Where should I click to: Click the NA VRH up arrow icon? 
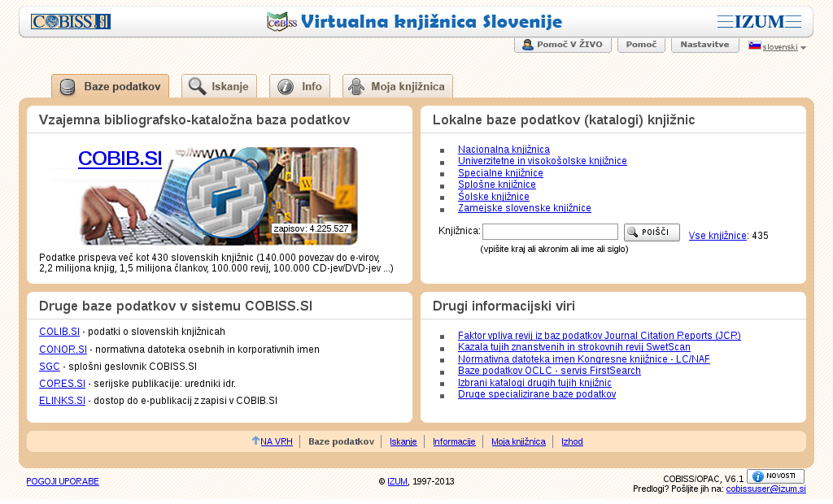[x=255, y=441]
